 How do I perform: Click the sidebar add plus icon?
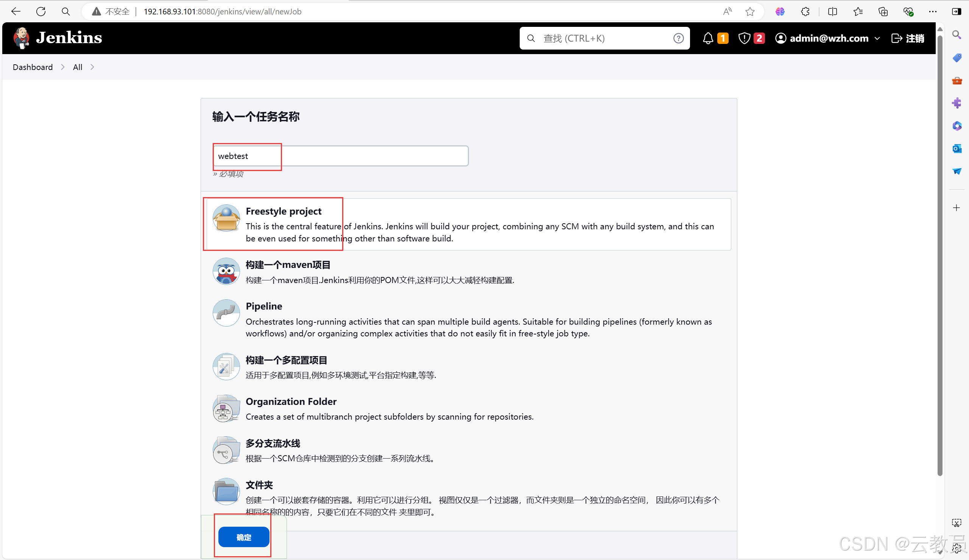[957, 208]
